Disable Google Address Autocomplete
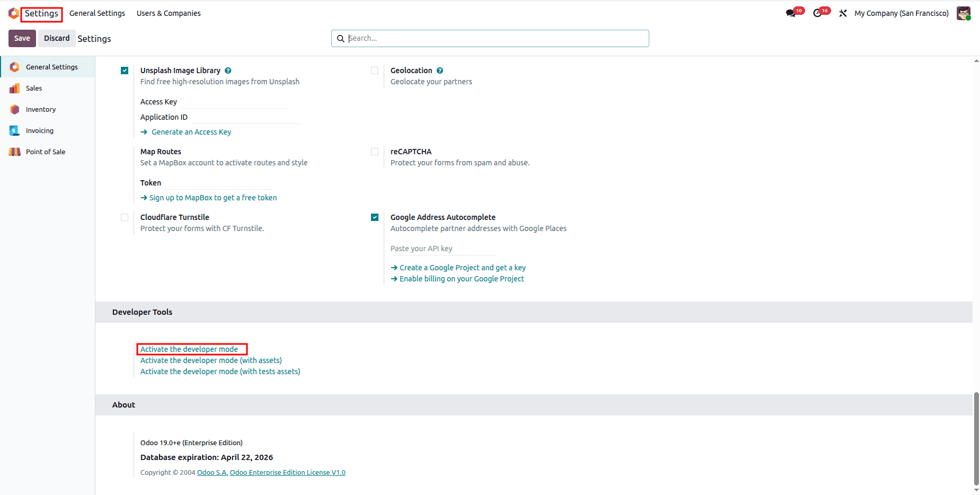This screenshot has width=980, height=495. point(375,217)
